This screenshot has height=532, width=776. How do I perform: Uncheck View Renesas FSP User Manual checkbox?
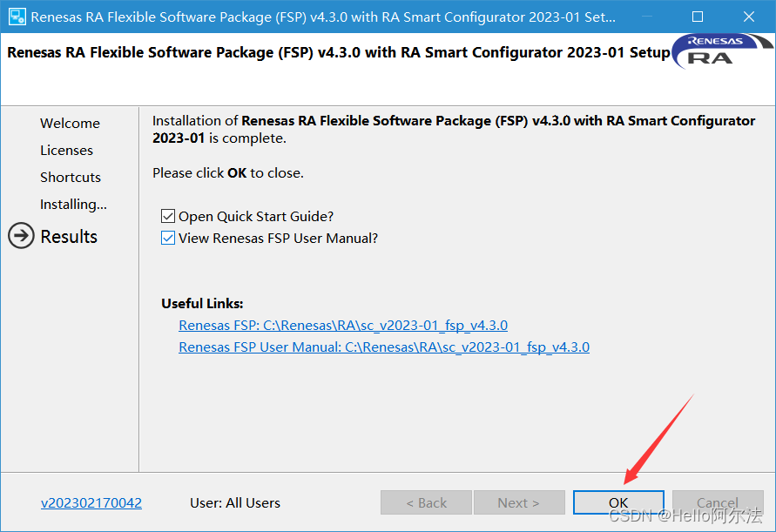168,238
